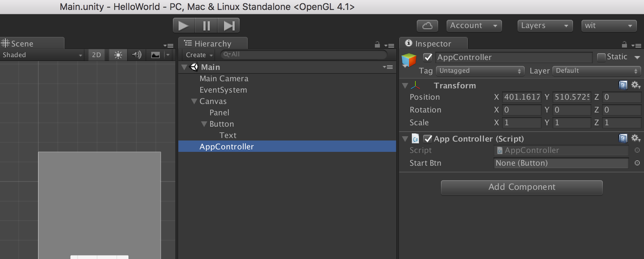Open object picker for Start Btn

pyautogui.click(x=637, y=163)
